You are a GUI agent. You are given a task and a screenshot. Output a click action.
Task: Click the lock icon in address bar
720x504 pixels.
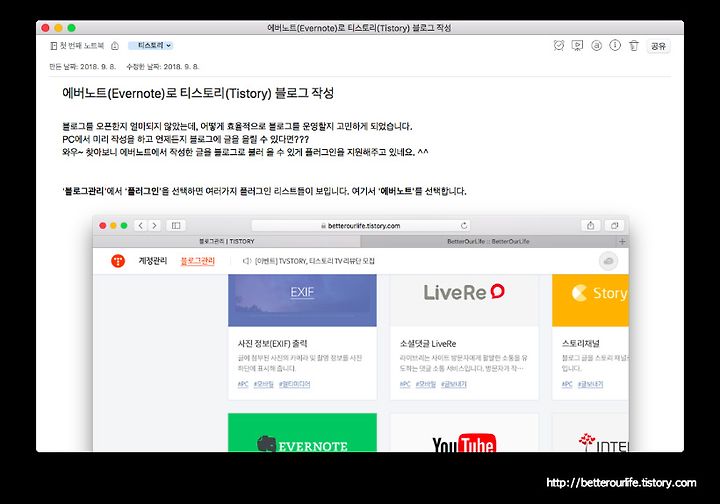point(323,226)
